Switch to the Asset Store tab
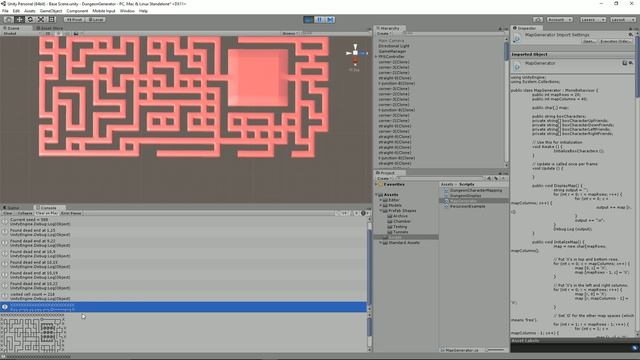 tap(49, 28)
